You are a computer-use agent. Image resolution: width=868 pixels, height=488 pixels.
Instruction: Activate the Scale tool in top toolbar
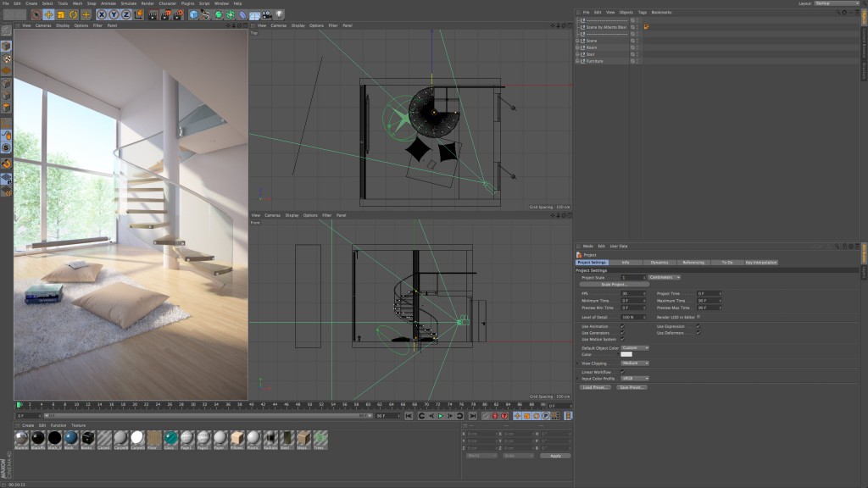[61, 15]
